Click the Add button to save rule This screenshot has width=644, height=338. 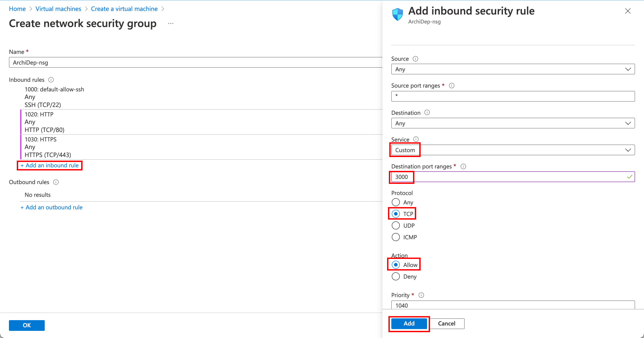409,323
